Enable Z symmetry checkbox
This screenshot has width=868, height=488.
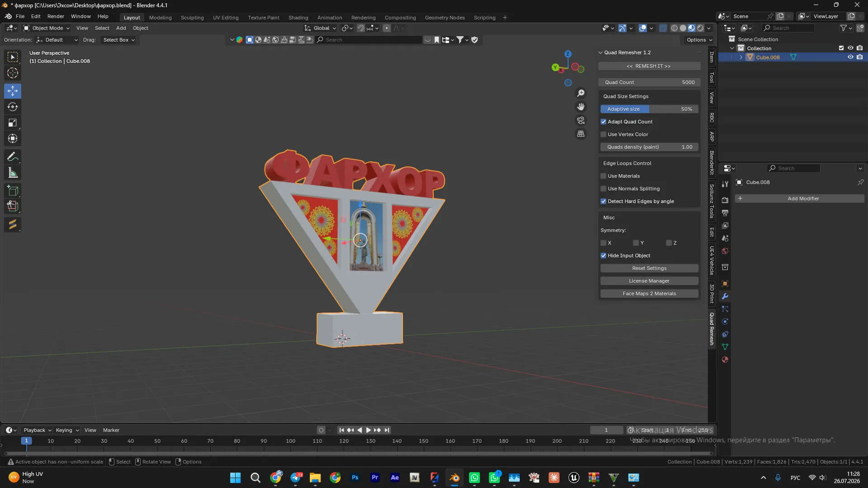point(669,243)
